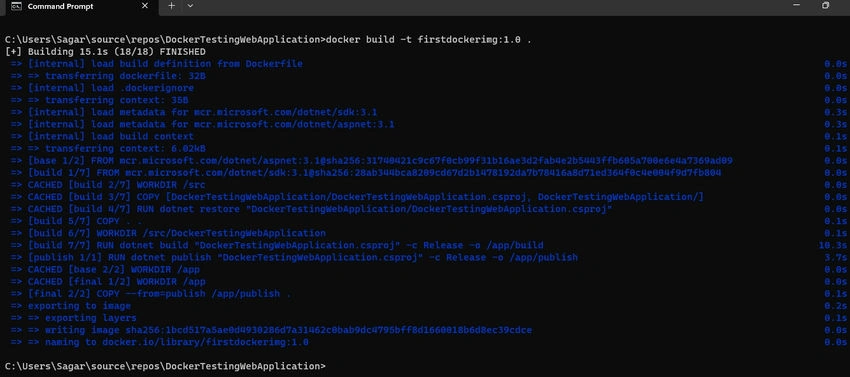Click the [final 2/2] COPY --from=publish line
Viewport: 850px width, 377px height.
(x=151, y=294)
